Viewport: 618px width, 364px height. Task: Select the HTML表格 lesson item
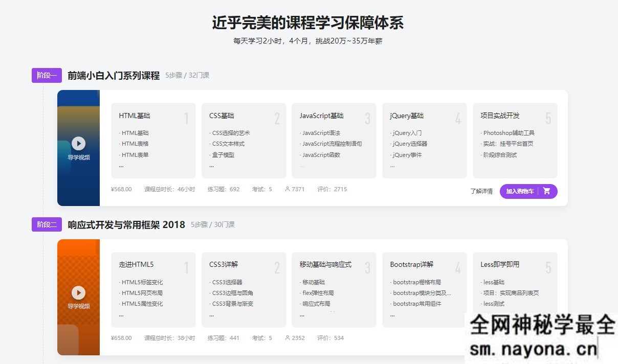tap(135, 144)
